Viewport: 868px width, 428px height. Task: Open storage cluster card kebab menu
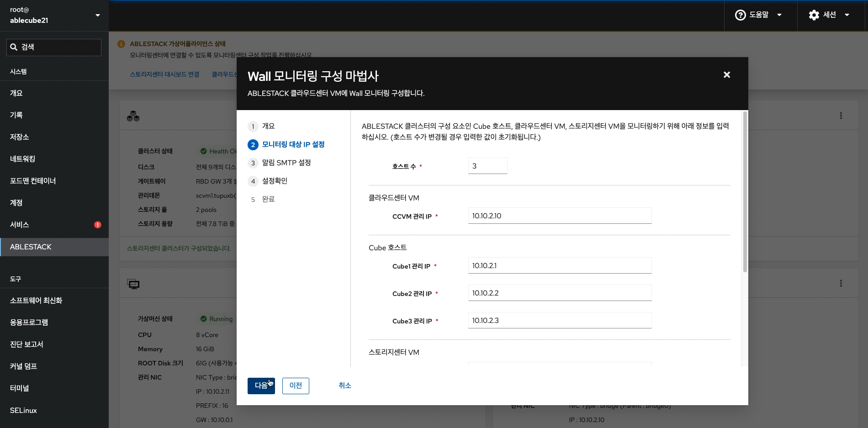click(x=841, y=116)
